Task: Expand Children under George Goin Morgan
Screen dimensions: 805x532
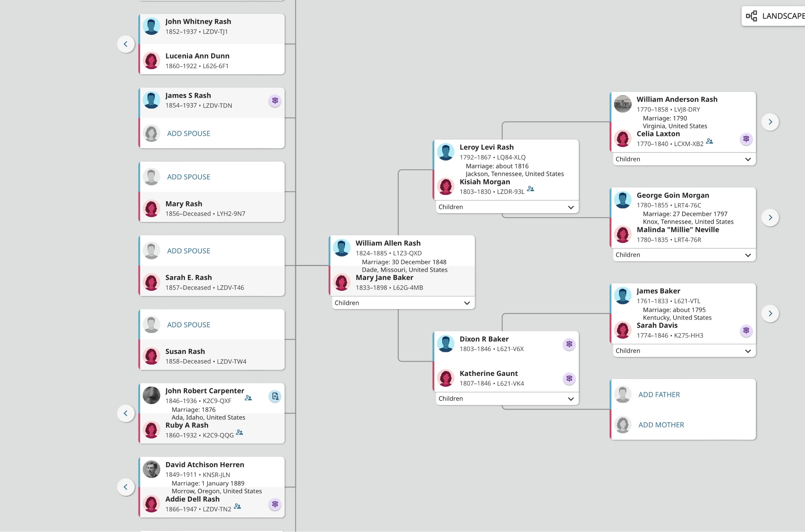Action: (x=748, y=255)
